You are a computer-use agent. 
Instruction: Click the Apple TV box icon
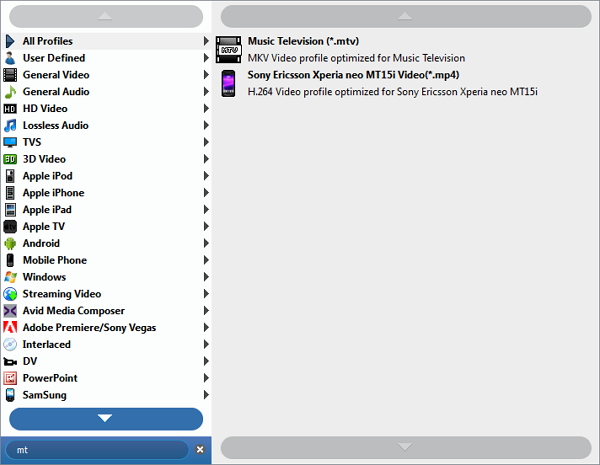coord(10,227)
